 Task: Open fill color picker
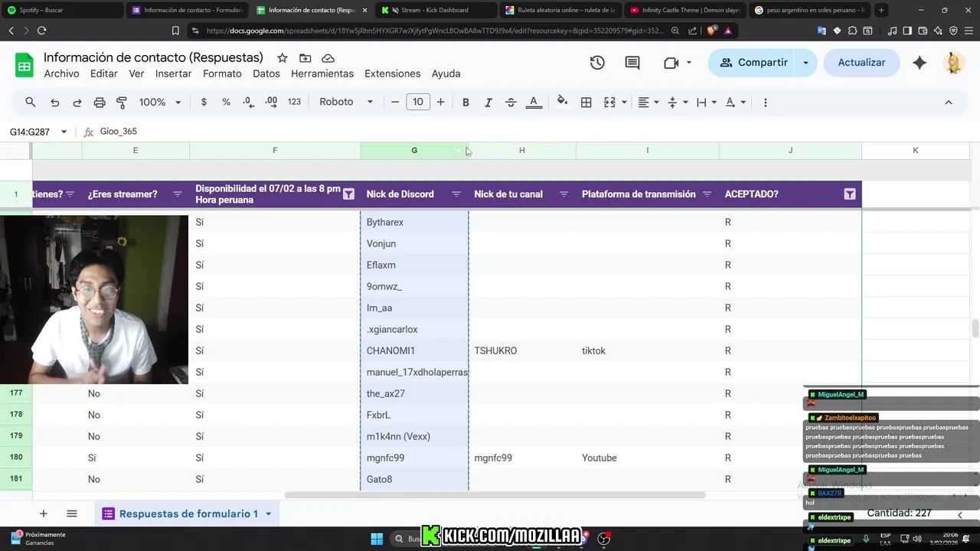coord(562,102)
